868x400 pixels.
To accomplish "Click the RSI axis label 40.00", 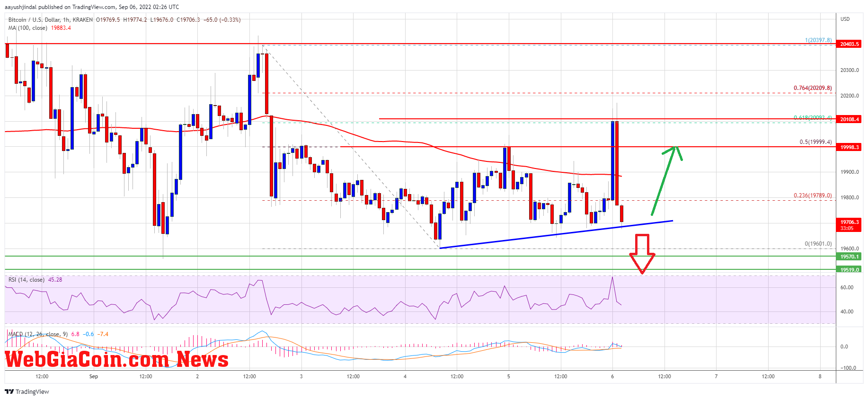I will coord(847,311).
